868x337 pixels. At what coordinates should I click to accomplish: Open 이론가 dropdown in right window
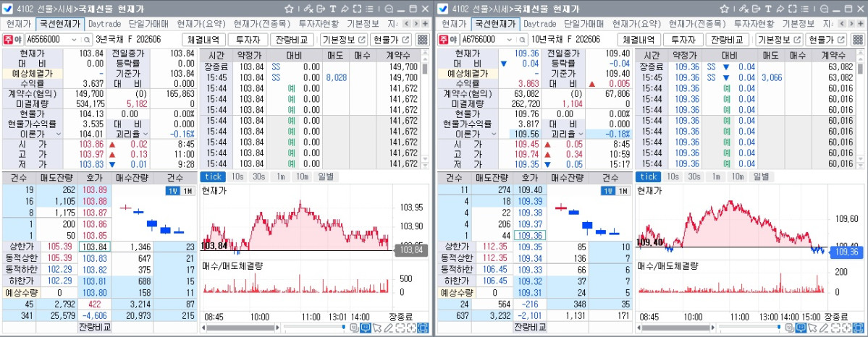coord(494,134)
